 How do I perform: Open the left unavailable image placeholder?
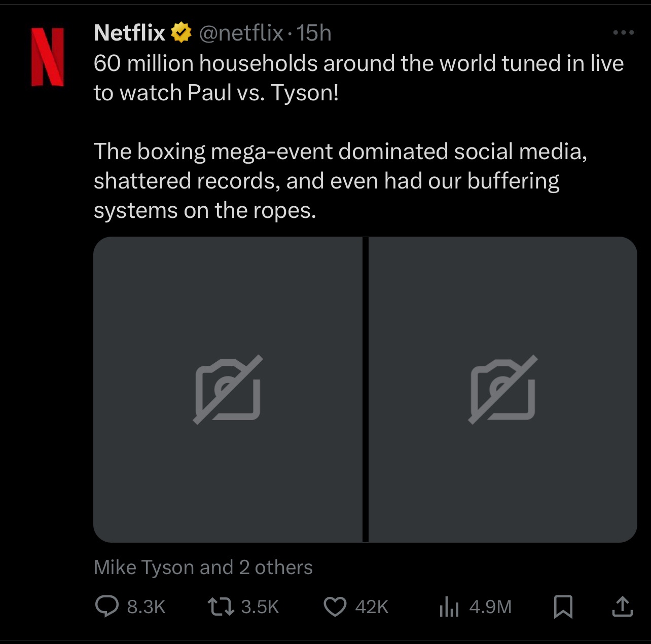pos(228,389)
